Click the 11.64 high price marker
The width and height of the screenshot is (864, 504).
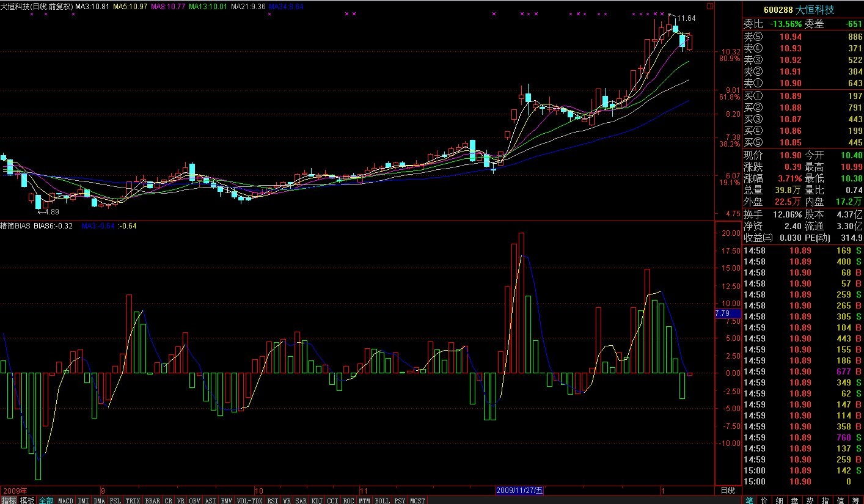point(686,18)
